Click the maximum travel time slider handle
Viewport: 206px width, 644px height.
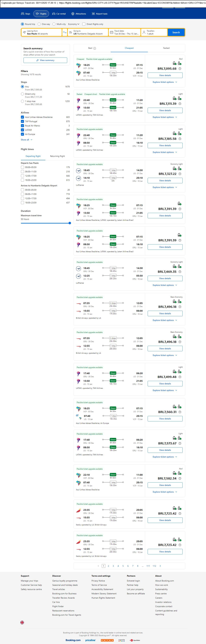(x=70, y=223)
